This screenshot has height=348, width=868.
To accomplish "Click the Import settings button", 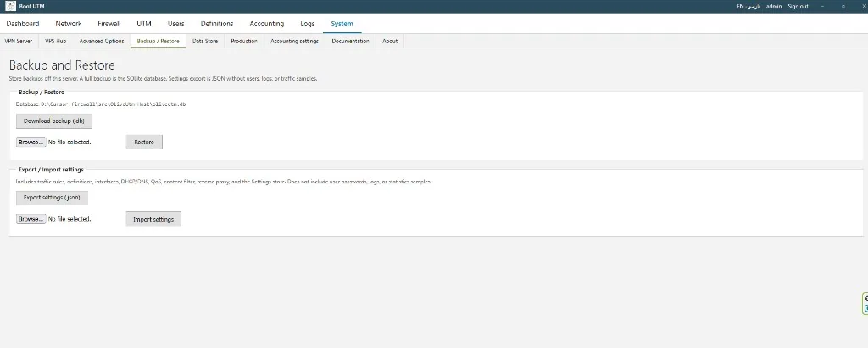I will point(153,220).
